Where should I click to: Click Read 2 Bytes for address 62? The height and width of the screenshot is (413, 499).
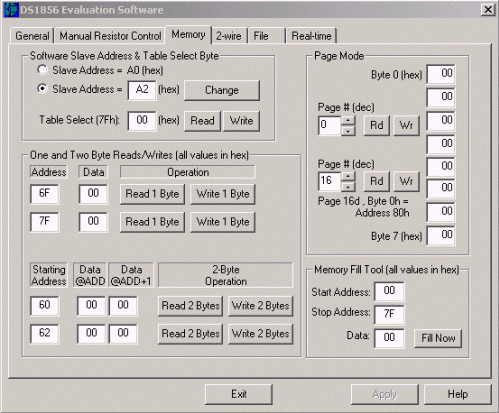(190, 334)
